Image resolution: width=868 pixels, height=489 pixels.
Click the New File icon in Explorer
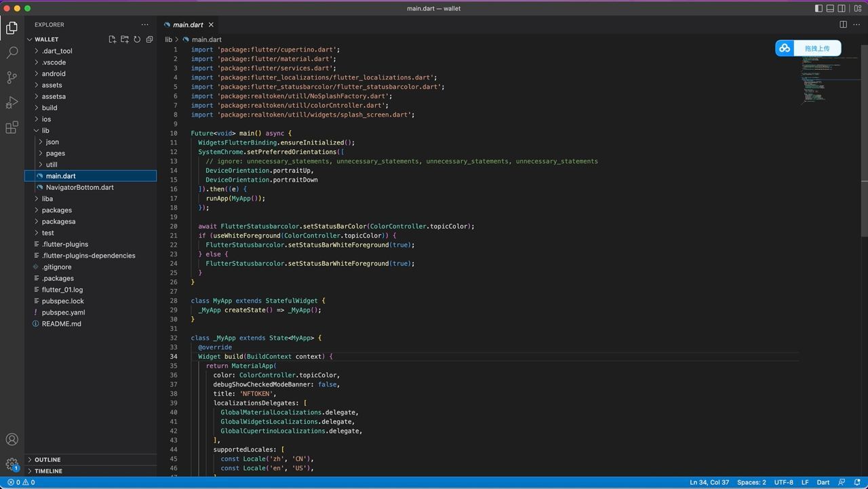[x=113, y=39]
